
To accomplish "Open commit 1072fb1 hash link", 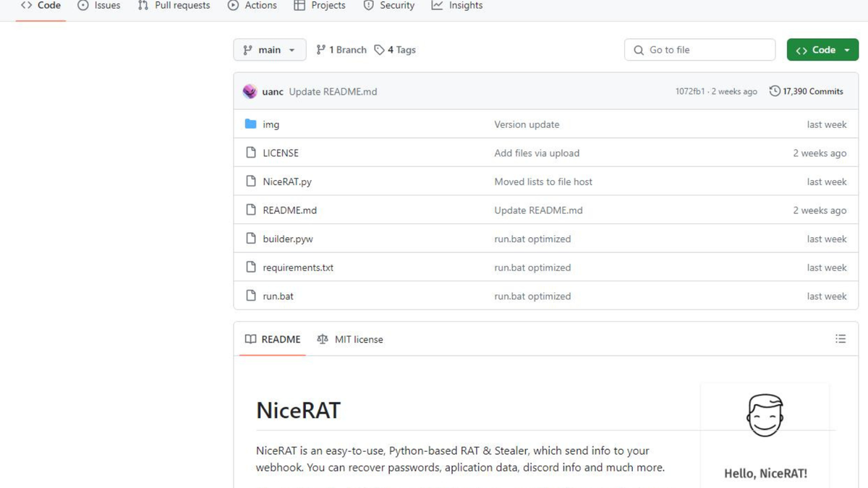I will [689, 92].
